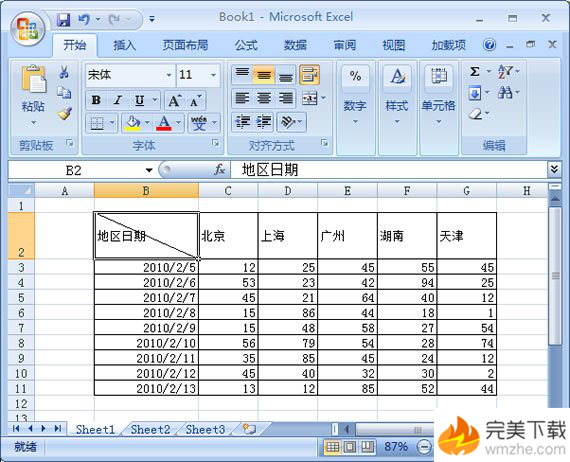The width and height of the screenshot is (570, 462).
Task: Decrease font size with the smaller A
Action: (196, 101)
